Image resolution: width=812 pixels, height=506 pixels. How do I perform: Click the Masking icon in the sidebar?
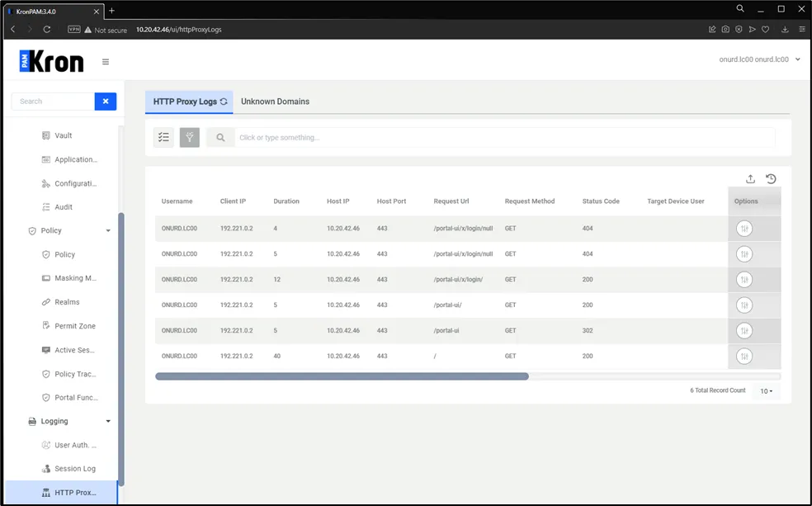click(46, 278)
